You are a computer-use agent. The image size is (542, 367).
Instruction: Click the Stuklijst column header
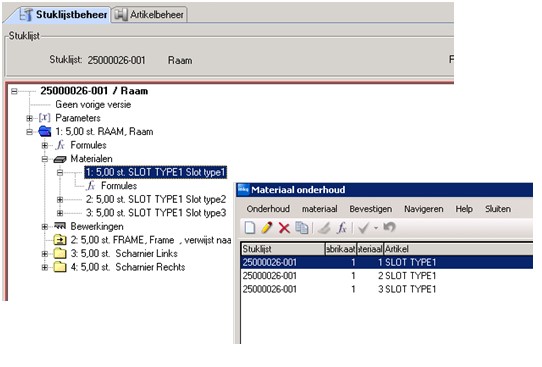point(283,249)
